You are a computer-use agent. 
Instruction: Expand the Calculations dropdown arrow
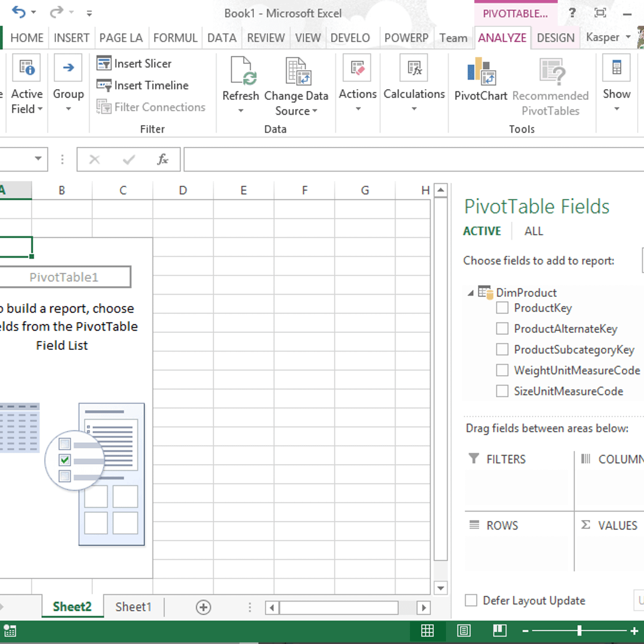point(414,109)
